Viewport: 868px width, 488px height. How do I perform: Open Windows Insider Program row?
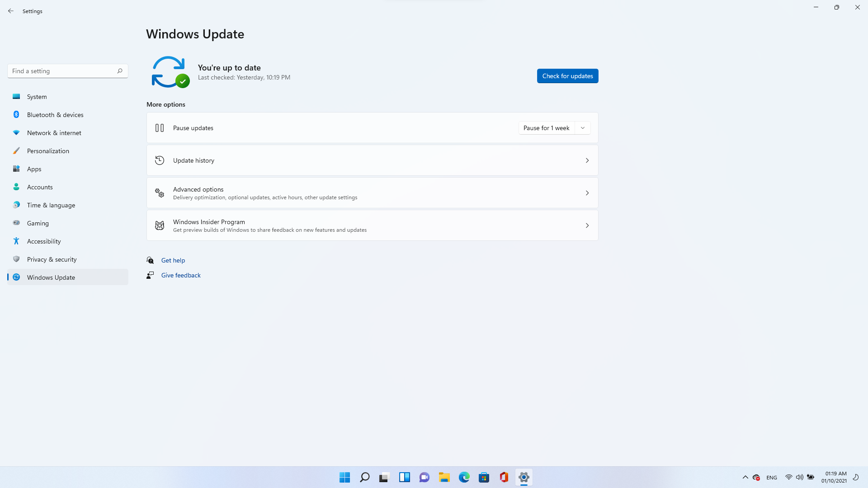pos(372,225)
